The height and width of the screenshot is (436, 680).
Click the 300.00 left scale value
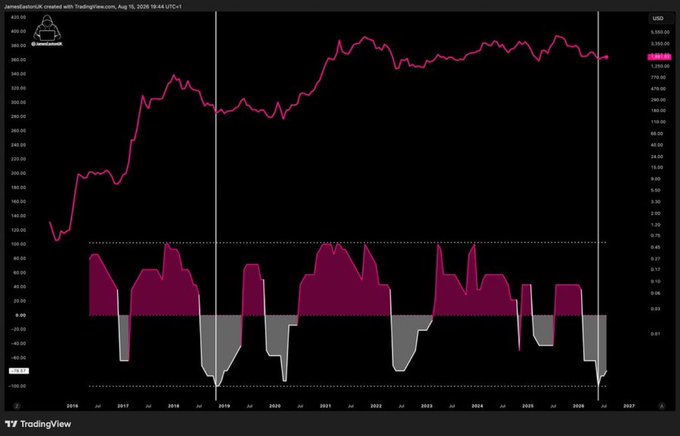click(19, 102)
